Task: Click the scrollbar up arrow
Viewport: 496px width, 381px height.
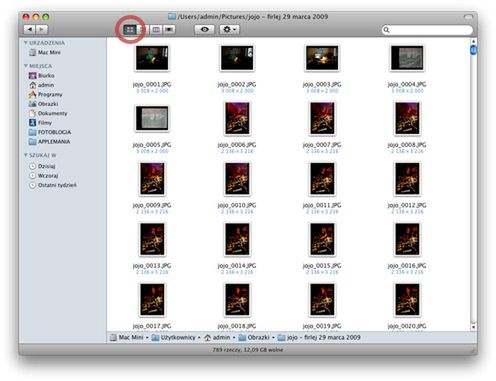Action: click(x=473, y=41)
